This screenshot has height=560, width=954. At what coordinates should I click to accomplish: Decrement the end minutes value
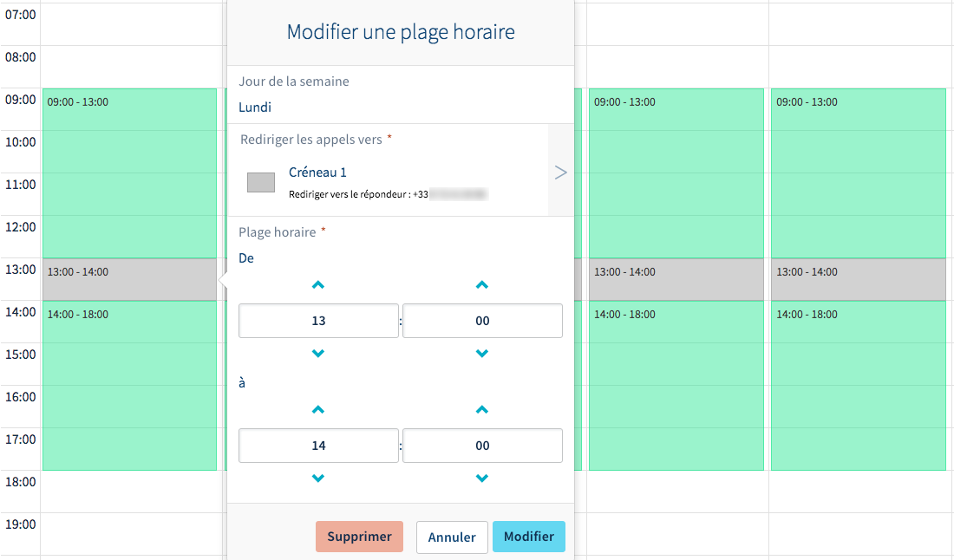(x=481, y=478)
